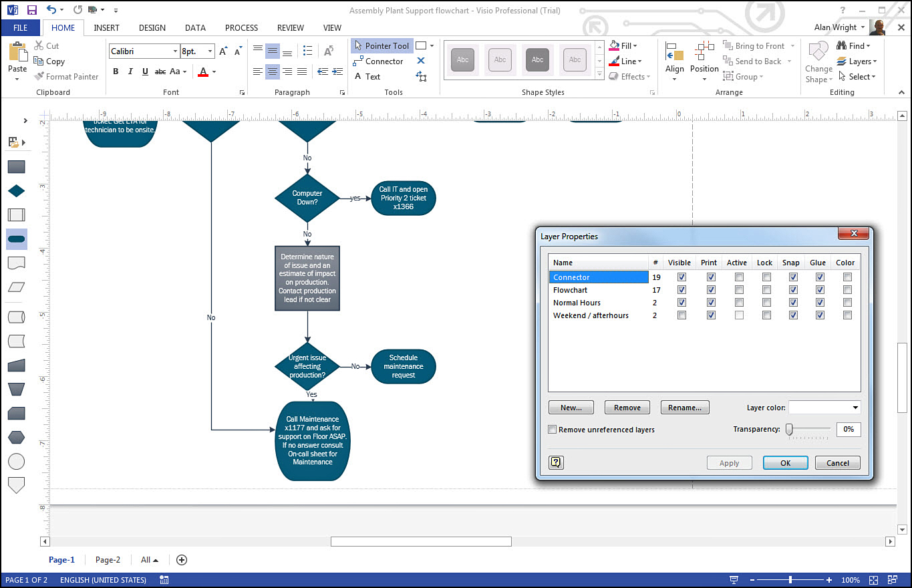
Task: Toggle bullet list icon
Action: (307, 51)
